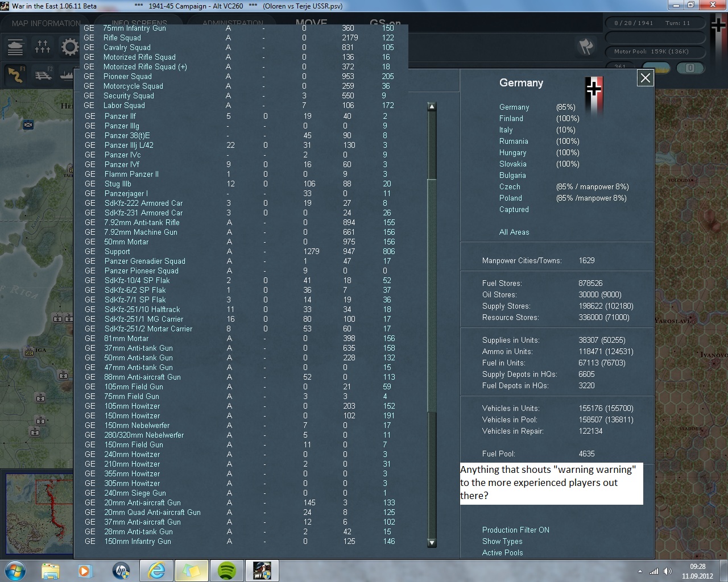Select Rumania in the country list
728x582 pixels.
(514, 141)
